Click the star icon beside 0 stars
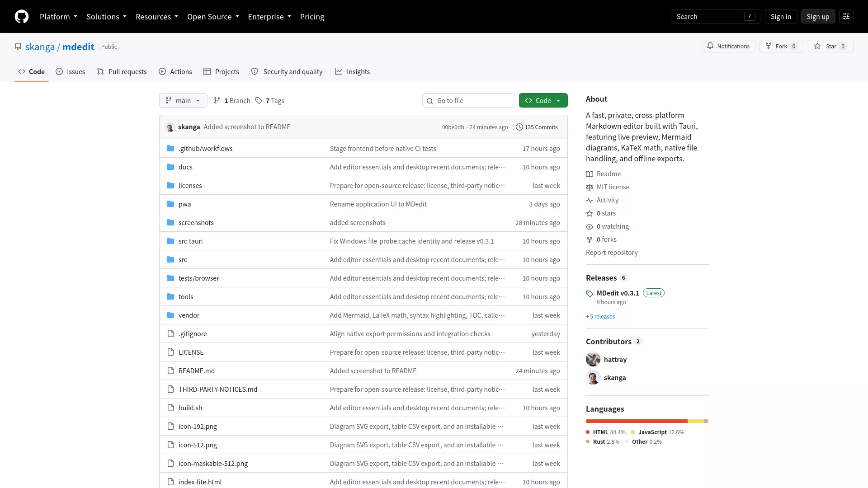868x488 pixels. (590, 214)
